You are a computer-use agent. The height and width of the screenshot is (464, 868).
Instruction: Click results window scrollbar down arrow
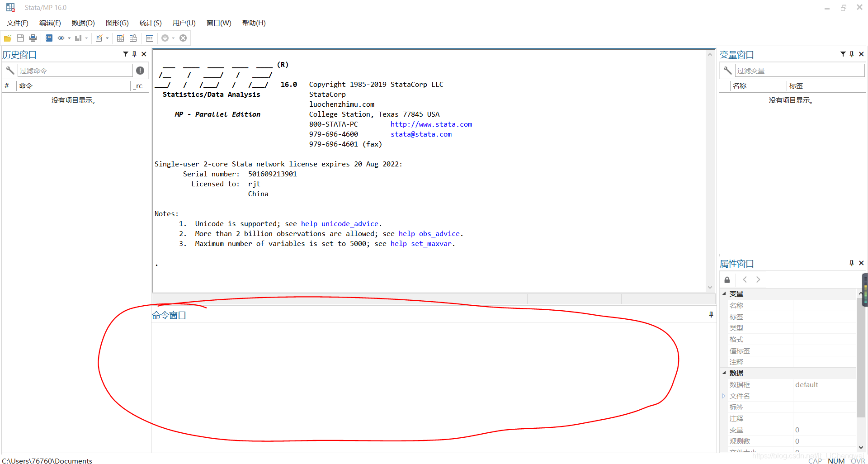click(x=710, y=288)
